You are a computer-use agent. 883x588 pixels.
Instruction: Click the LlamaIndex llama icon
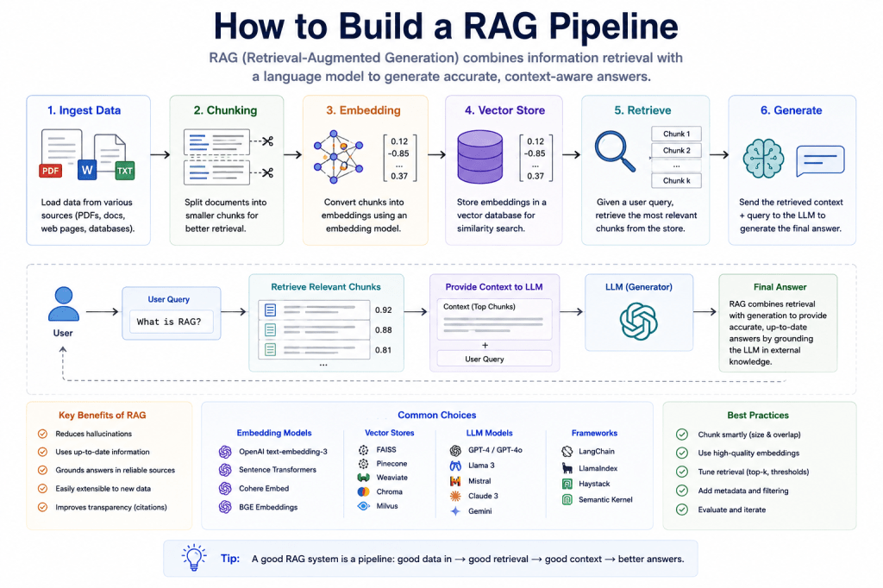coord(567,468)
